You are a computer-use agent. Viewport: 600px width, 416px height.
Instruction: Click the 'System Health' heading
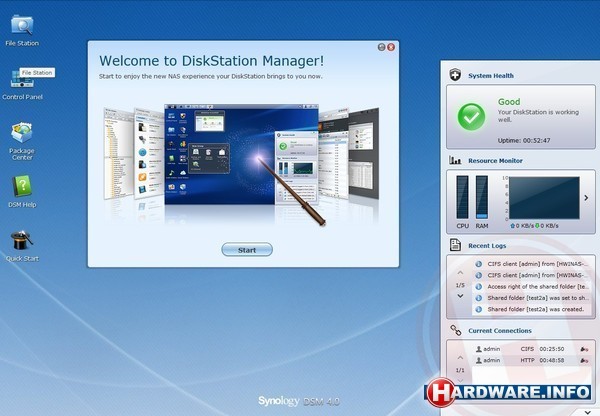pyautogui.click(x=491, y=76)
